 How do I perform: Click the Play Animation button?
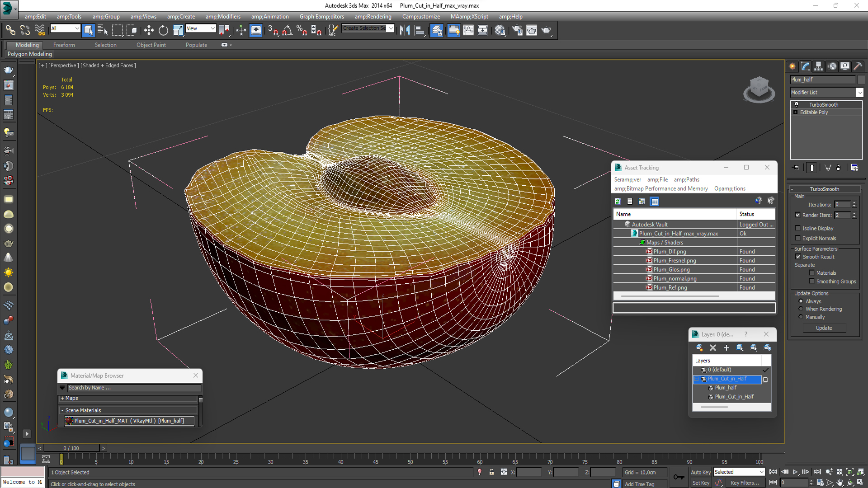click(x=795, y=472)
